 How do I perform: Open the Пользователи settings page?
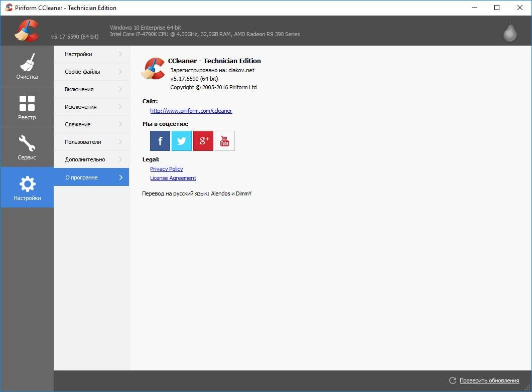(x=91, y=142)
